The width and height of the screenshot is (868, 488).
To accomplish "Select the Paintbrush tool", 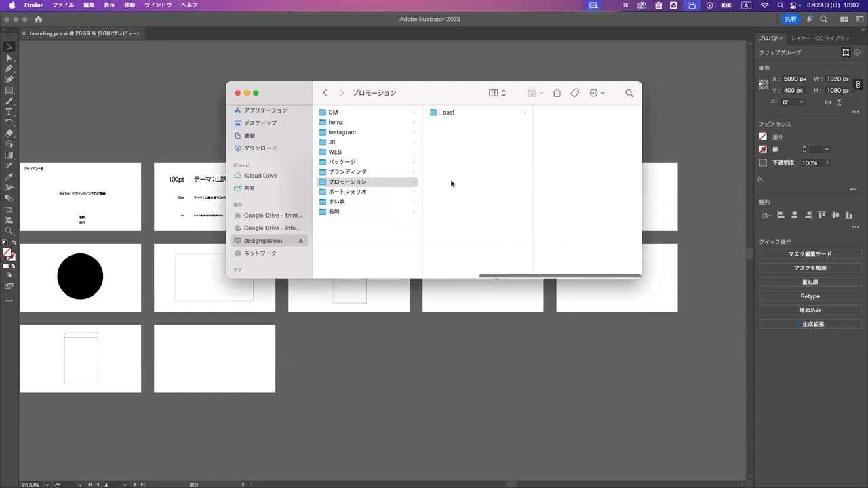I will pos(9,102).
